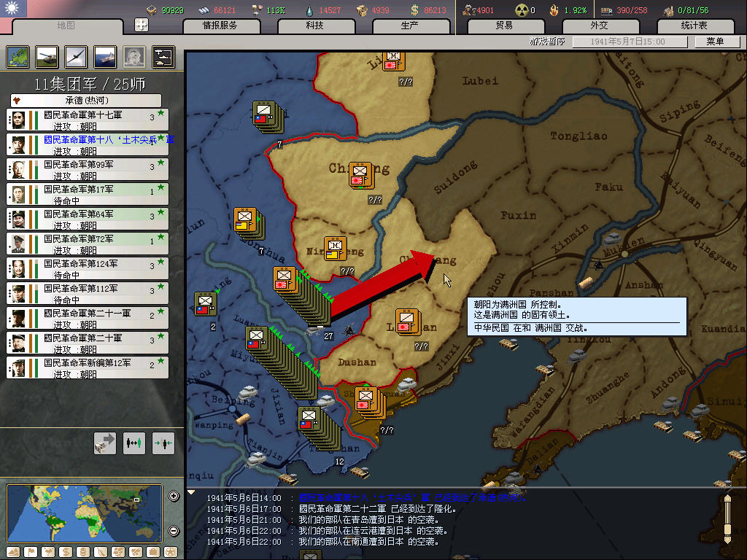Select army 国民革命军第99军
This screenshot has height=560, width=747.
point(88,169)
